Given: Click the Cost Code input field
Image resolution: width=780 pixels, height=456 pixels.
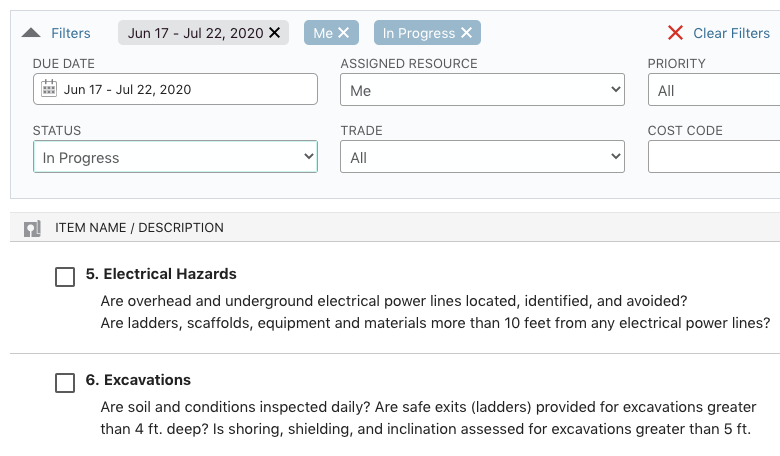Looking at the screenshot, I should (x=714, y=157).
